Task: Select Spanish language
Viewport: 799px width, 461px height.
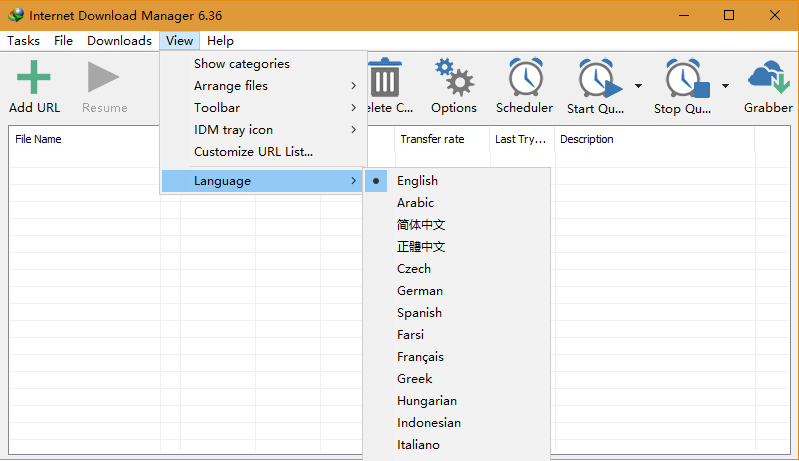Action: (457, 313)
